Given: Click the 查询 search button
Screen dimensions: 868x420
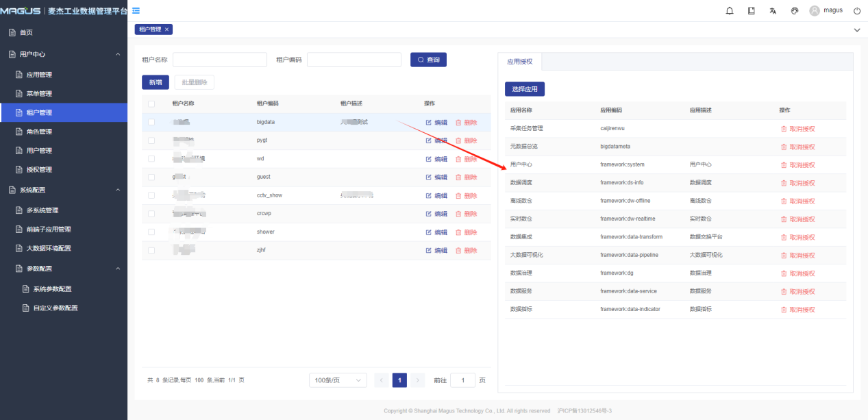Looking at the screenshot, I should click(x=428, y=60).
